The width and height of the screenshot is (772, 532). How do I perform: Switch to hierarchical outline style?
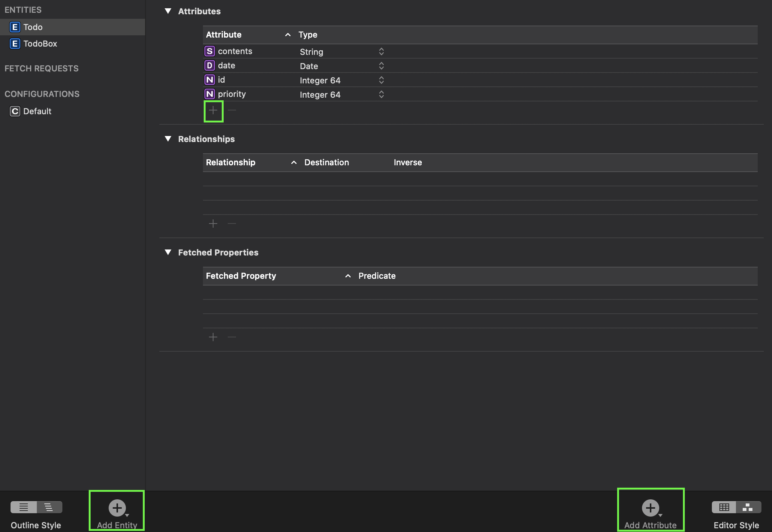click(x=49, y=507)
